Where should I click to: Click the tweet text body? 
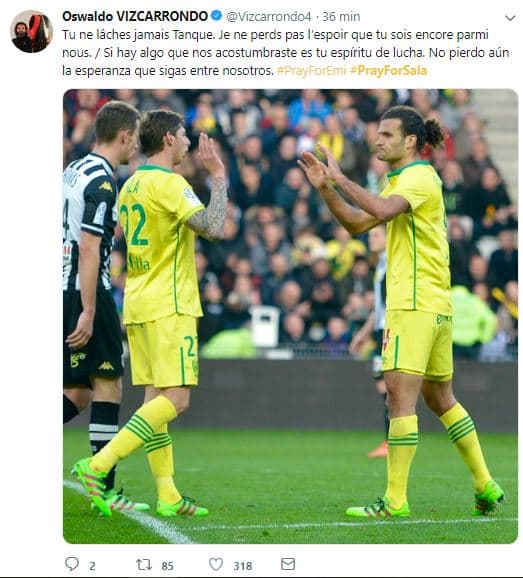point(286,53)
